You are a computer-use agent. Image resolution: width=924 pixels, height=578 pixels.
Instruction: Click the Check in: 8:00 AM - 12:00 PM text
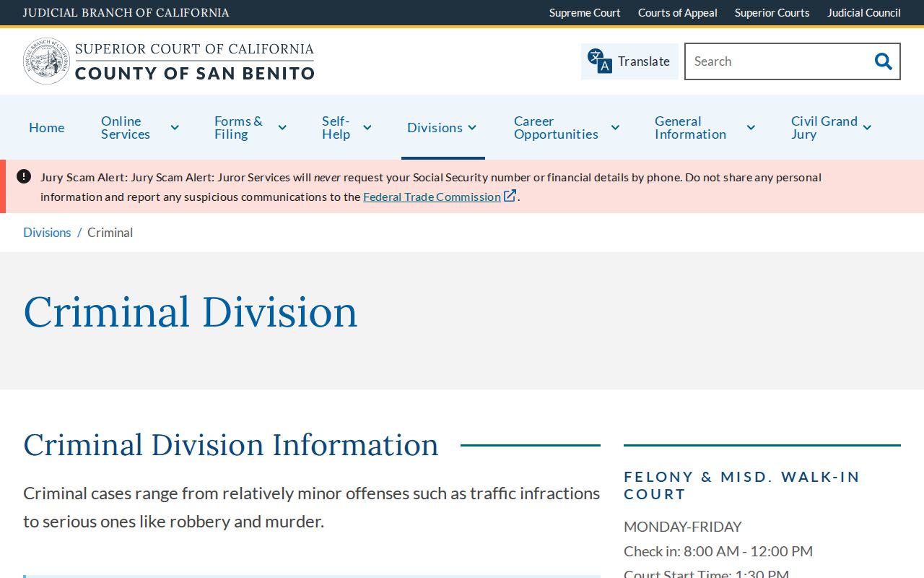[718, 551]
